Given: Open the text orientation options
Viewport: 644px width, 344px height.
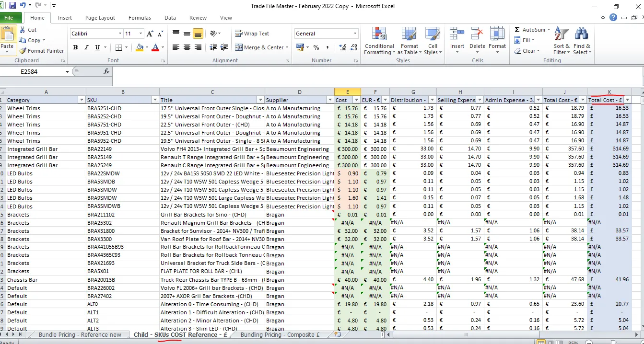Looking at the screenshot, I should coord(215,34).
